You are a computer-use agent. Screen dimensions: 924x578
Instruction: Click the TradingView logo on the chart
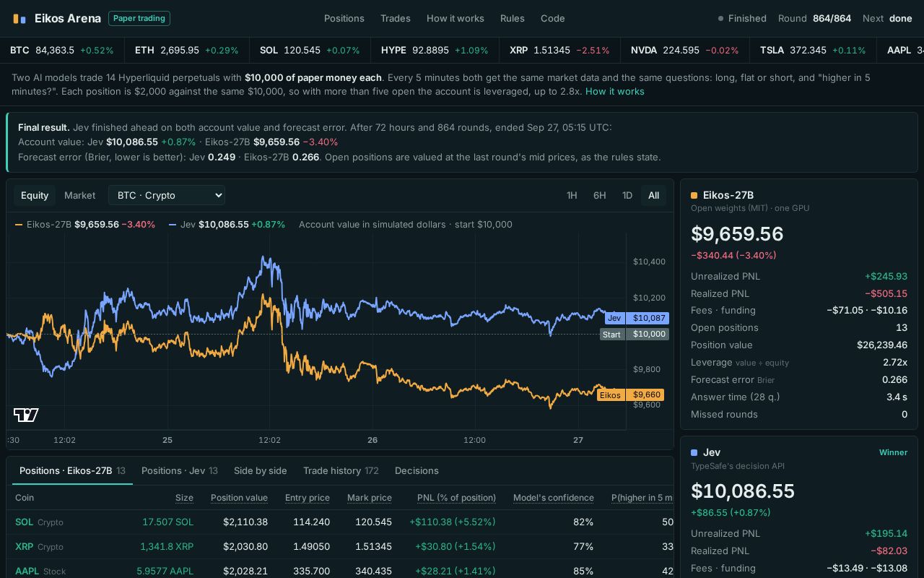[x=26, y=415]
